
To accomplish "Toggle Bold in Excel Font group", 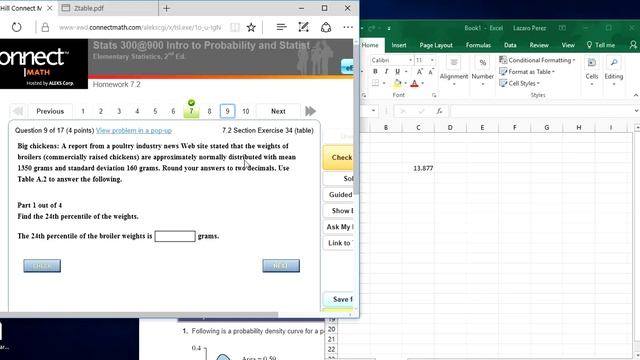I will point(375,71).
